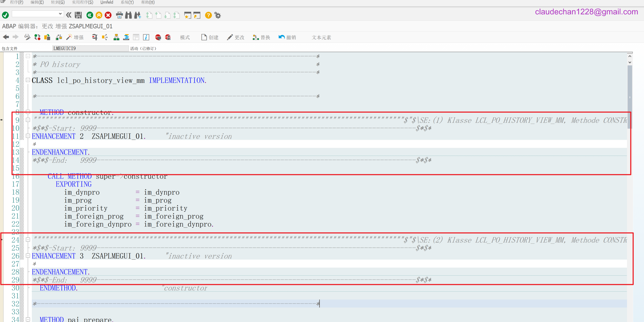Collapse the ENHANCEMENT 3 block
This screenshot has width=644, height=322.
click(28, 256)
